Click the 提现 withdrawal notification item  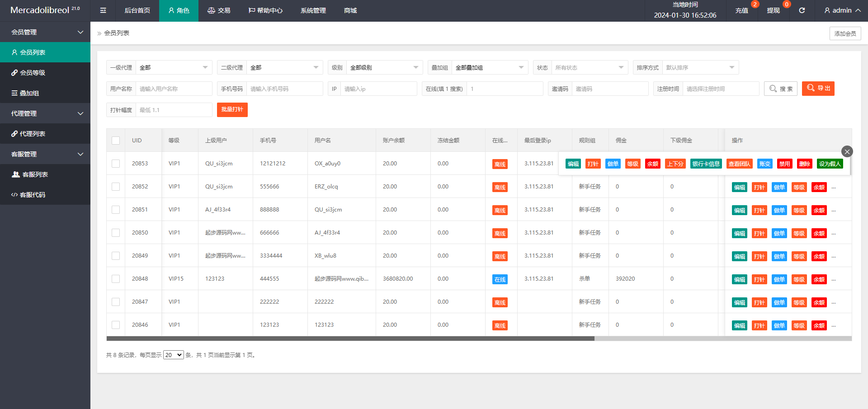(773, 10)
